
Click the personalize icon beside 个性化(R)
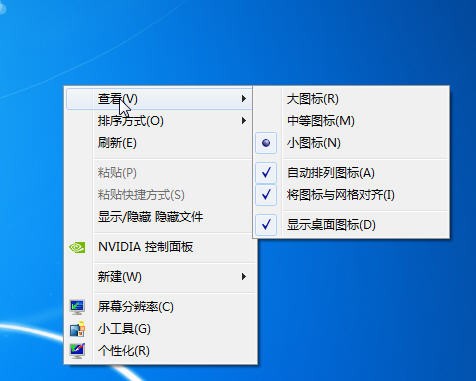click(77, 351)
